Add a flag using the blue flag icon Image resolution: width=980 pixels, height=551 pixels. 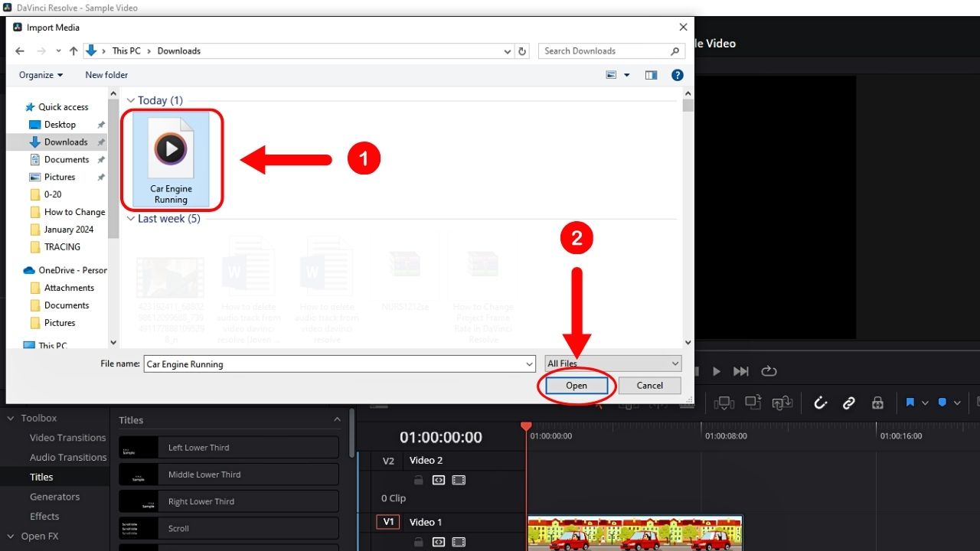pyautogui.click(x=911, y=403)
